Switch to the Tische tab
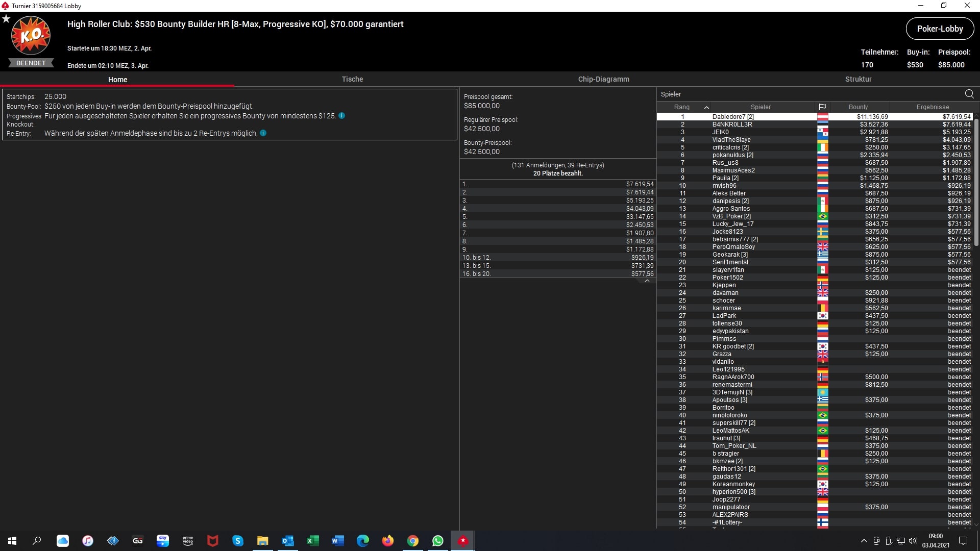 click(352, 79)
